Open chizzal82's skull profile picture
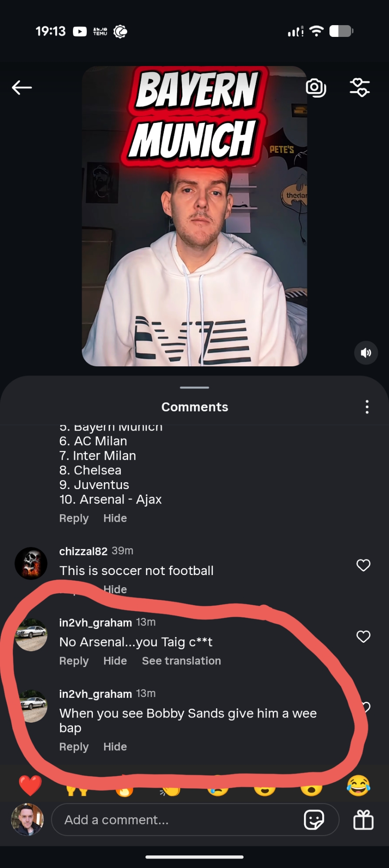The width and height of the screenshot is (389, 868). [31, 563]
